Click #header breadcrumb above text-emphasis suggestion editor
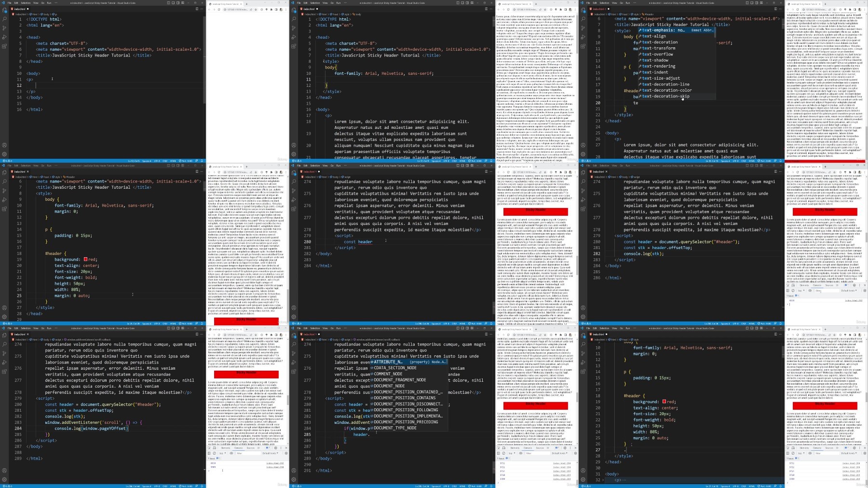Screen dimensions: 868x488 point(648,14)
